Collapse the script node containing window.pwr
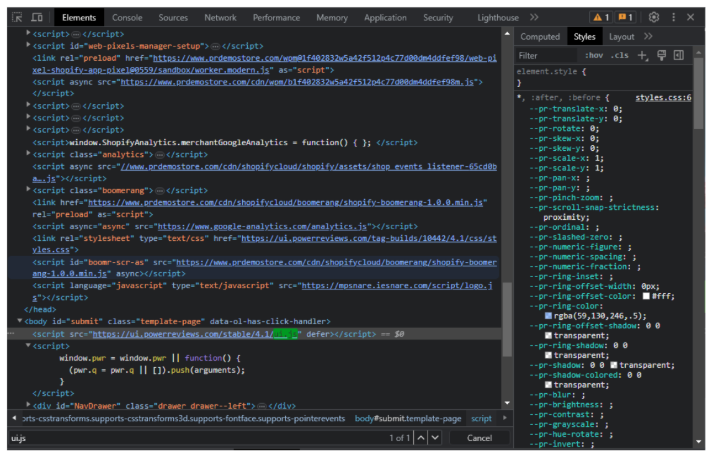713x457 pixels. tap(28, 345)
